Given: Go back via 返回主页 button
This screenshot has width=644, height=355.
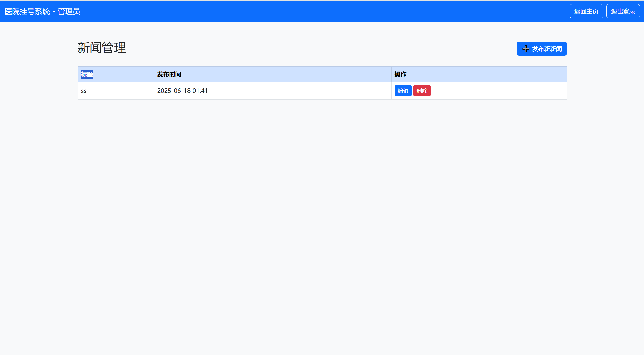Looking at the screenshot, I should coord(586,11).
